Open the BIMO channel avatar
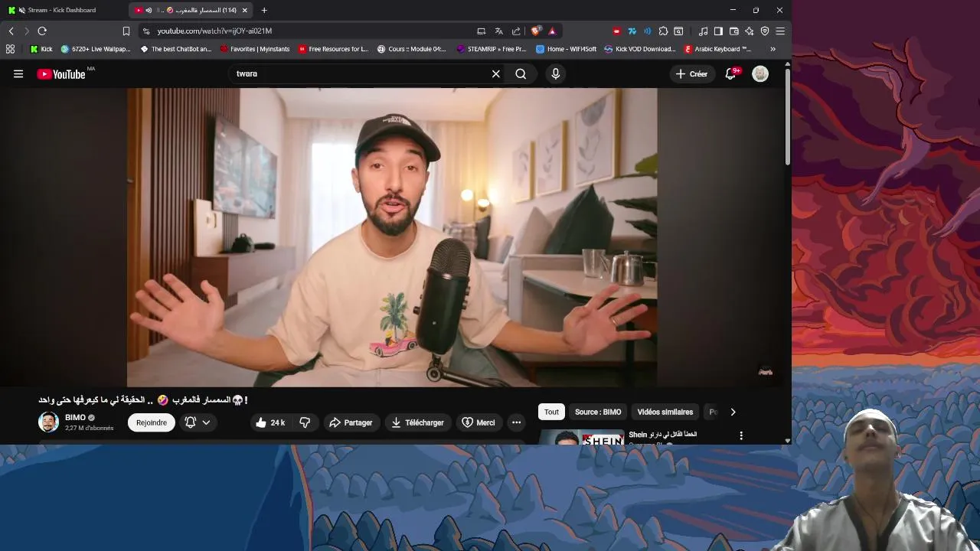This screenshot has width=980, height=551. pyautogui.click(x=48, y=422)
